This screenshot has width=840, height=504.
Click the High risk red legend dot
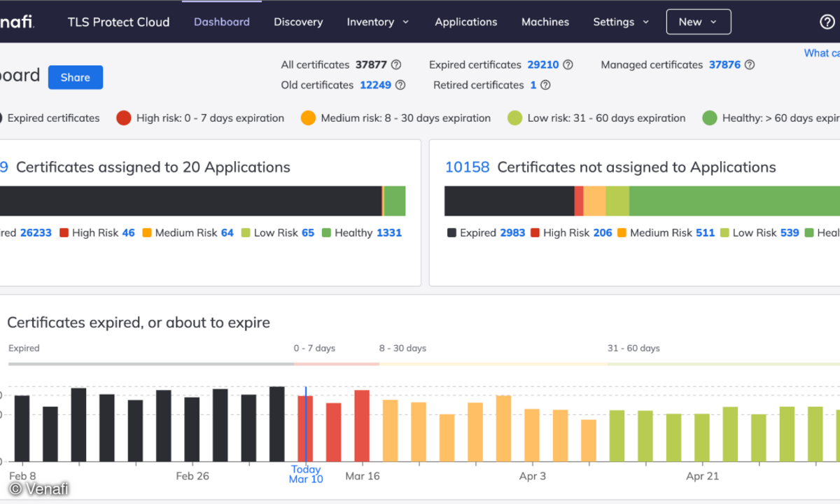[124, 118]
